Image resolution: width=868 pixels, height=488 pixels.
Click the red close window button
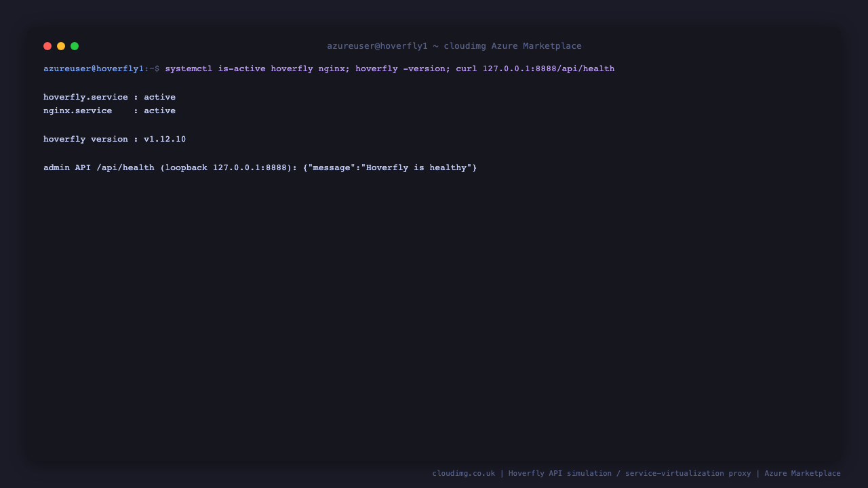(x=47, y=46)
